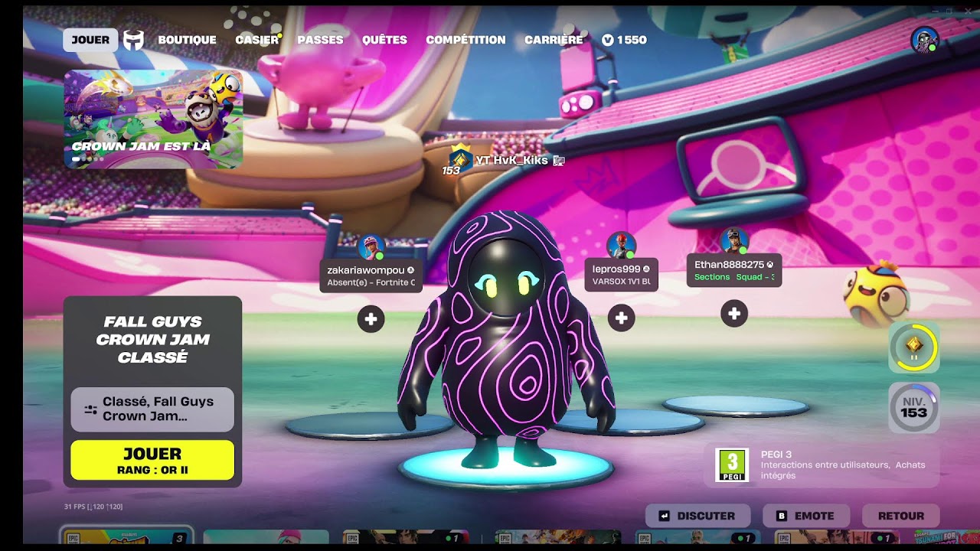Open the Or II rank progress ring
Viewport: 980px width, 551px height.
click(913, 348)
